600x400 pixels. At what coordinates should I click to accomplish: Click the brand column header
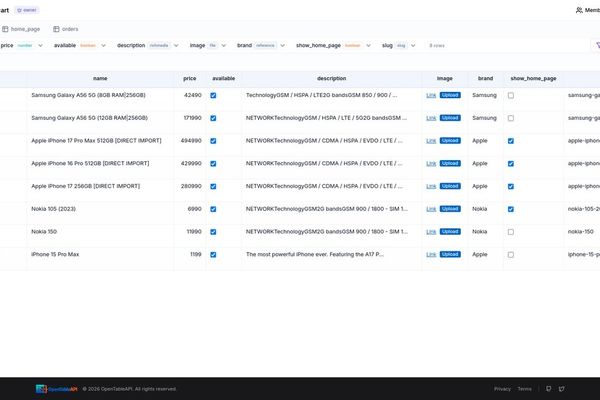tap(485, 78)
